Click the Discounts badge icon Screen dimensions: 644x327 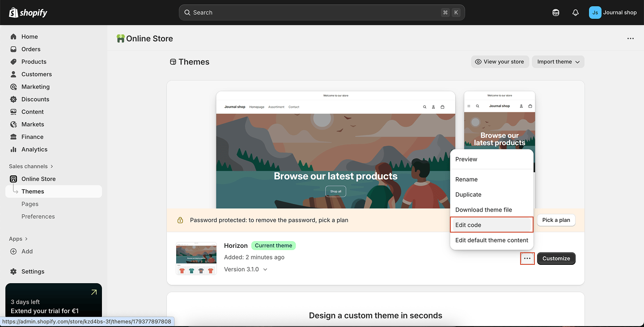pos(13,99)
